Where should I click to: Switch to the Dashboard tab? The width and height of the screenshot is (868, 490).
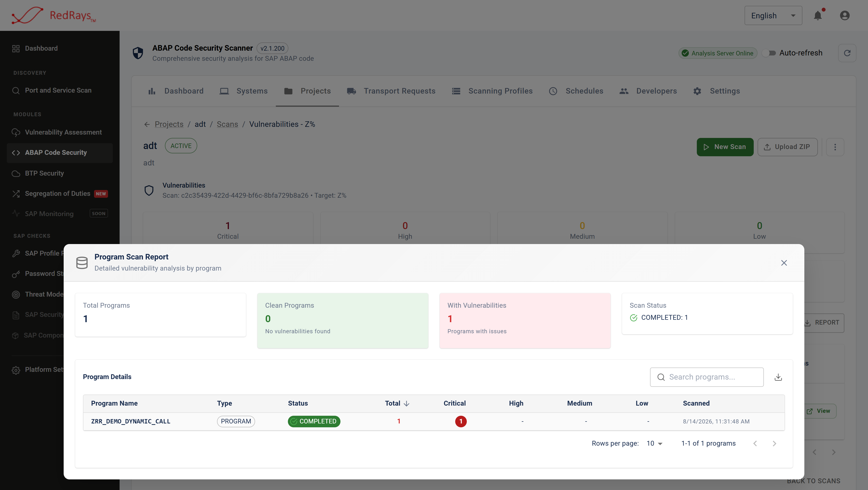[176, 91]
